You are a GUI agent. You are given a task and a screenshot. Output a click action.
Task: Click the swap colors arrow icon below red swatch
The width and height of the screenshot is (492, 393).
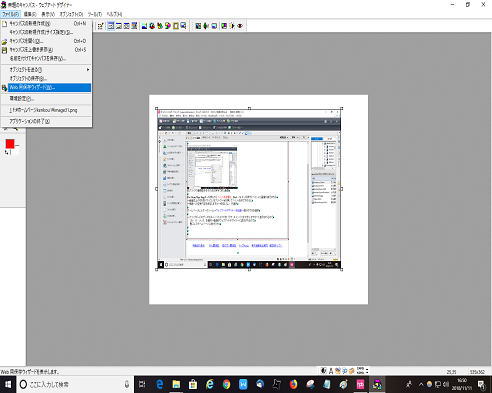coord(7,152)
